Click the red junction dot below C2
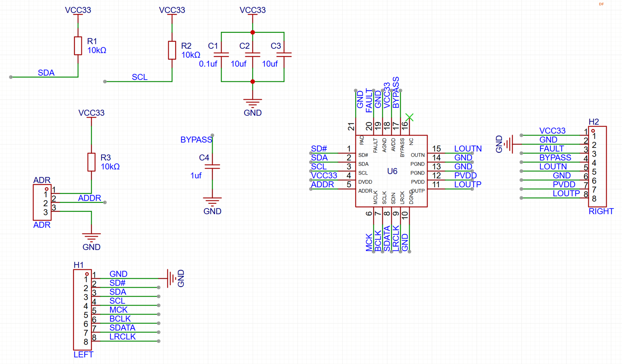Image resolution: width=622 pixels, height=364 pixels. (252, 81)
